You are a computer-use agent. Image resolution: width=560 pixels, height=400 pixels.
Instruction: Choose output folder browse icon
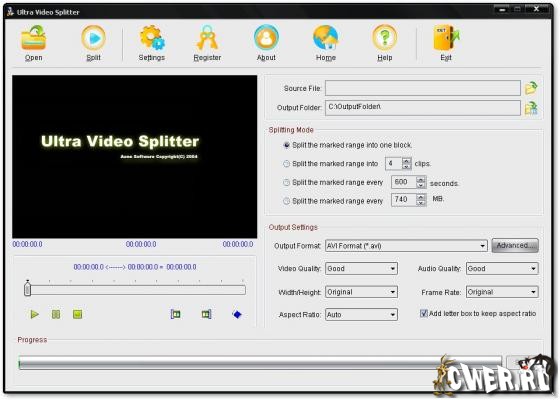click(x=531, y=108)
